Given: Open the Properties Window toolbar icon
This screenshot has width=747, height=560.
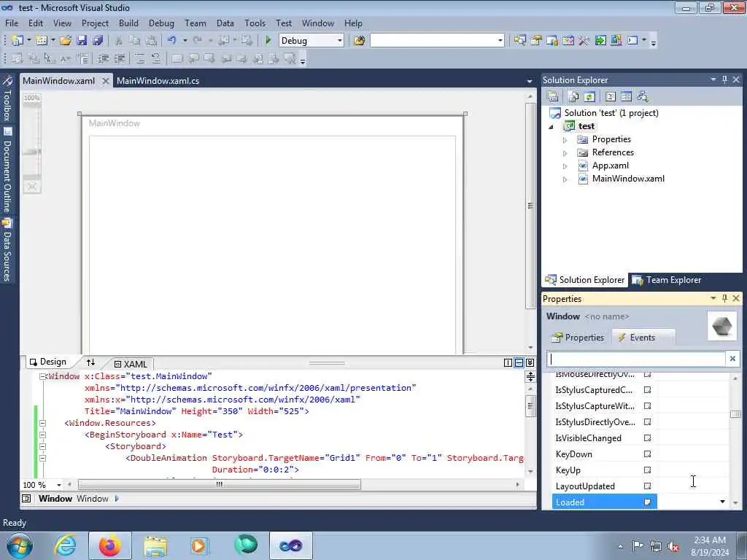Looking at the screenshot, I should pos(536,41).
